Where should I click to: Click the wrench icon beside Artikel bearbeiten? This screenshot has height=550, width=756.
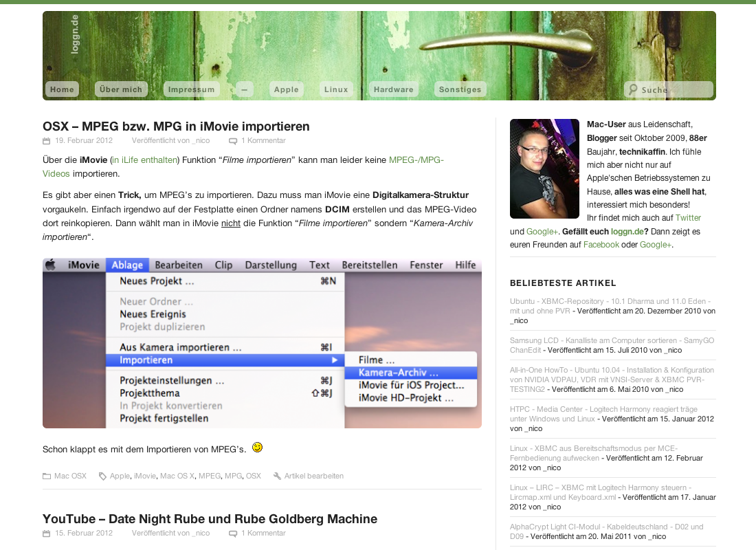click(x=277, y=476)
